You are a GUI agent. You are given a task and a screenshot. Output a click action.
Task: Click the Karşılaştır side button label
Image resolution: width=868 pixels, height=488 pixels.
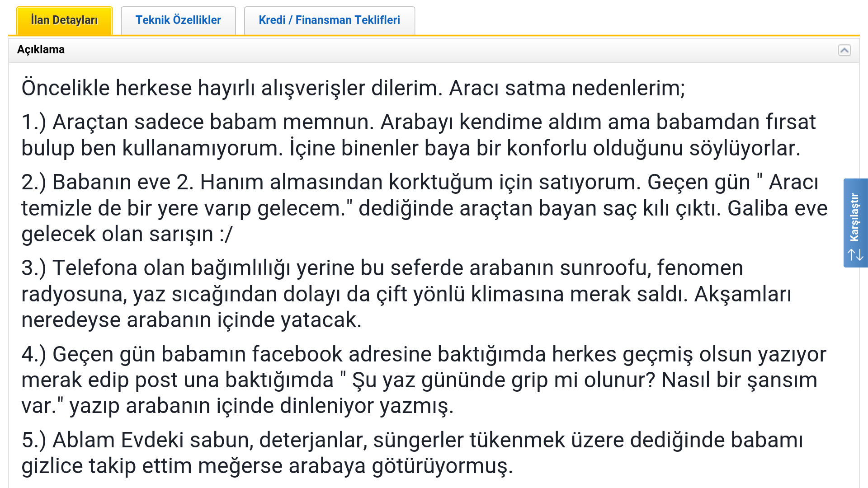854,217
